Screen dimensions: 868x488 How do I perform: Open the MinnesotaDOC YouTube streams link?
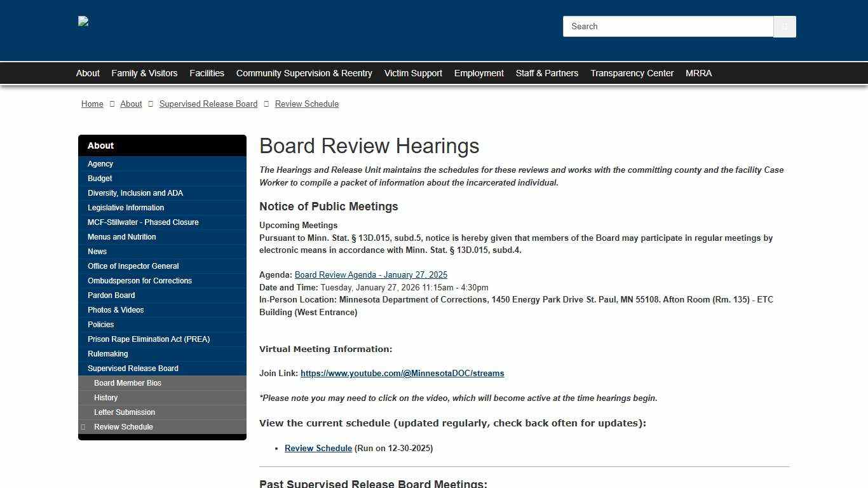point(402,374)
